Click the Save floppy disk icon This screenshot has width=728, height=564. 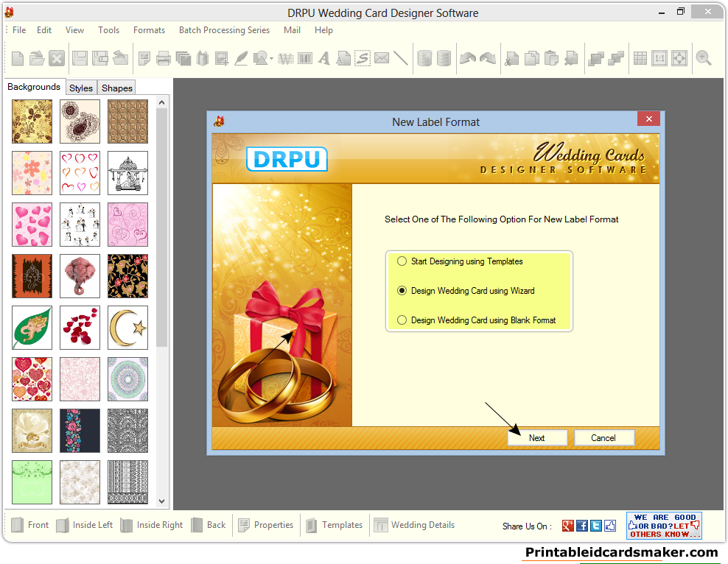pyautogui.click(x=80, y=58)
